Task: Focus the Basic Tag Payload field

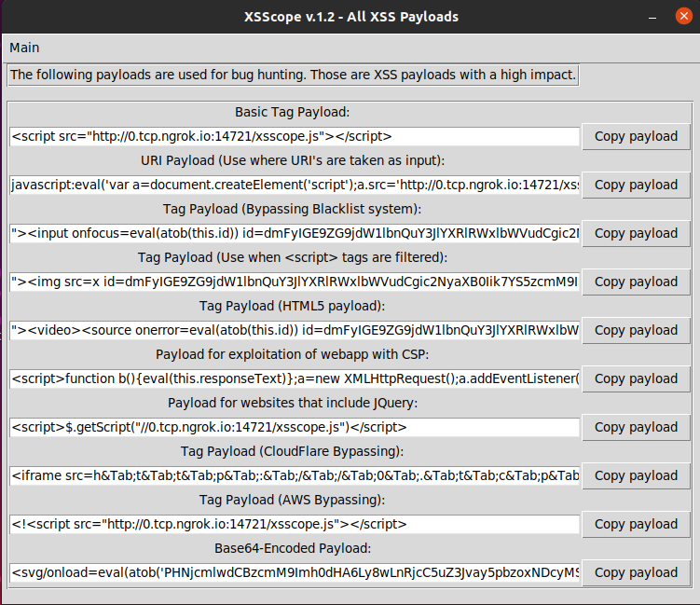Action: tap(295, 136)
